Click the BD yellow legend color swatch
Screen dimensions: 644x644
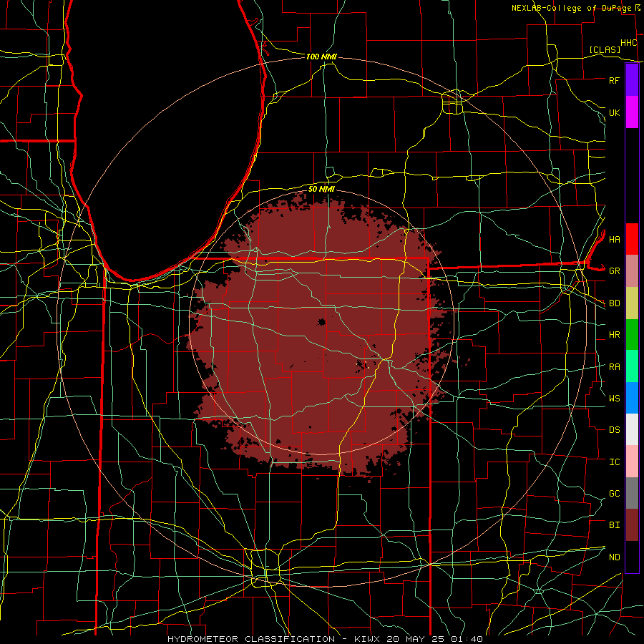(632, 303)
